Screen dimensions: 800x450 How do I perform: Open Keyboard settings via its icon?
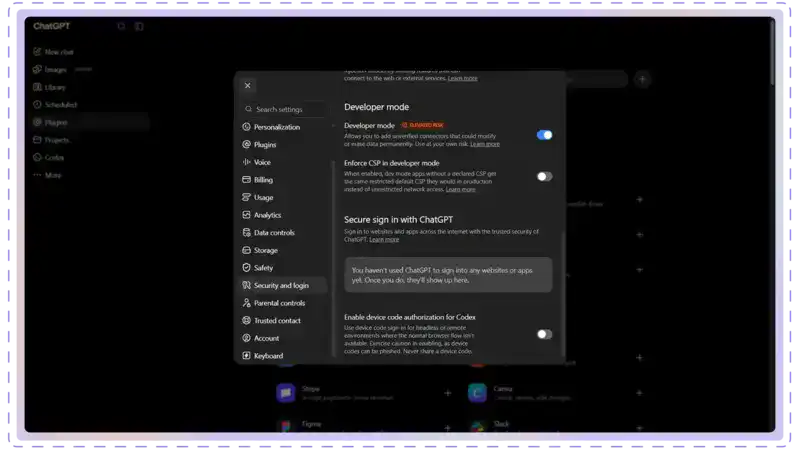click(246, 356)
